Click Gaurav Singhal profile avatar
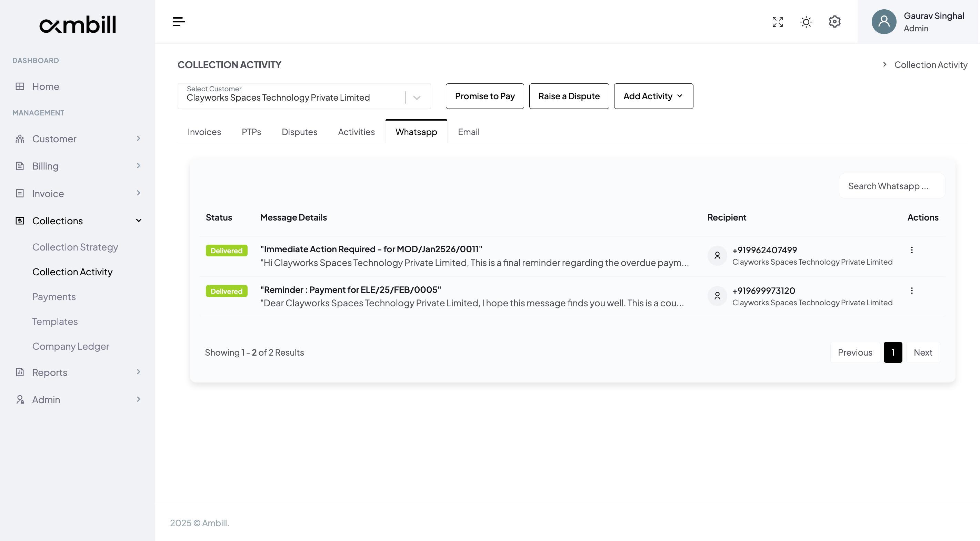 point(884,22)
